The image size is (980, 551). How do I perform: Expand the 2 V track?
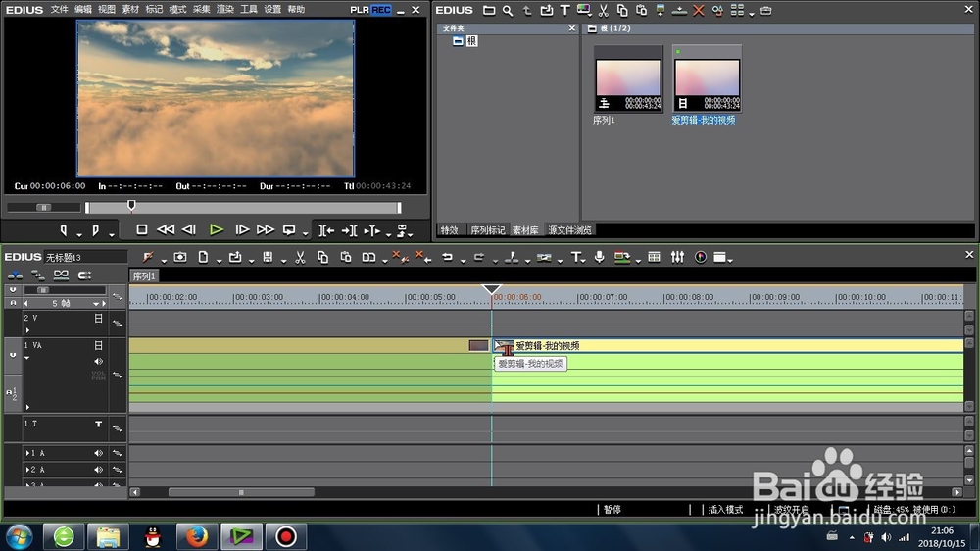(27, 330)
